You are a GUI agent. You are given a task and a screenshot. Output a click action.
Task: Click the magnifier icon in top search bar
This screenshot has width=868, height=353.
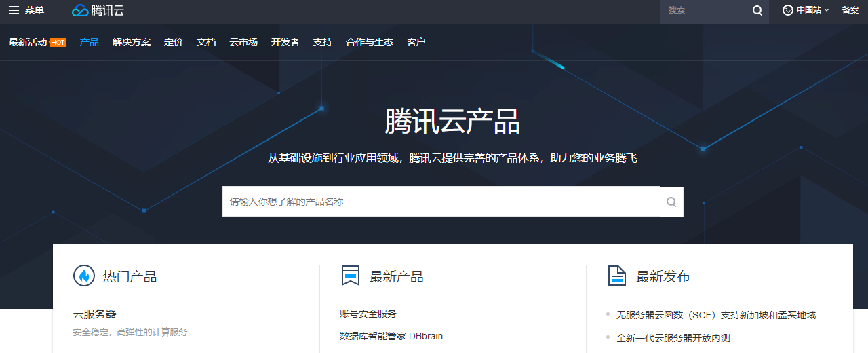[757, 10]
